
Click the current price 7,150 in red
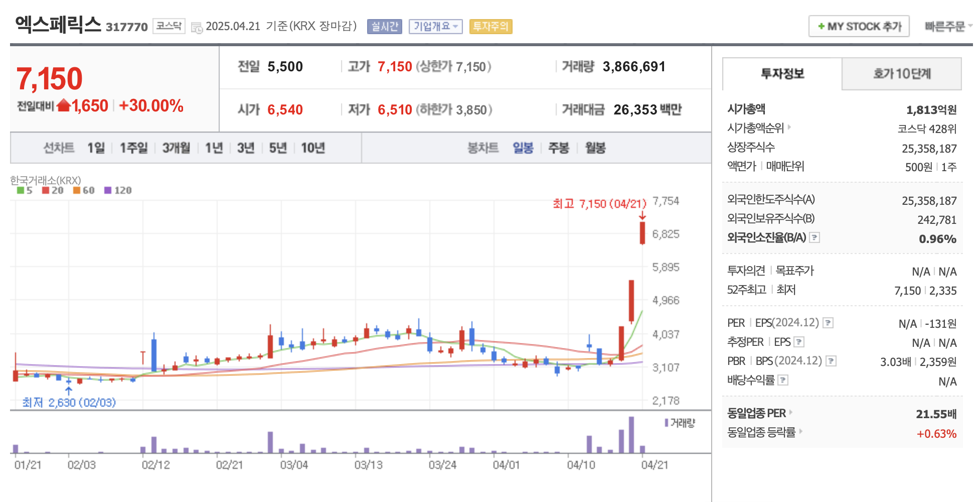(x=49, y=79)
